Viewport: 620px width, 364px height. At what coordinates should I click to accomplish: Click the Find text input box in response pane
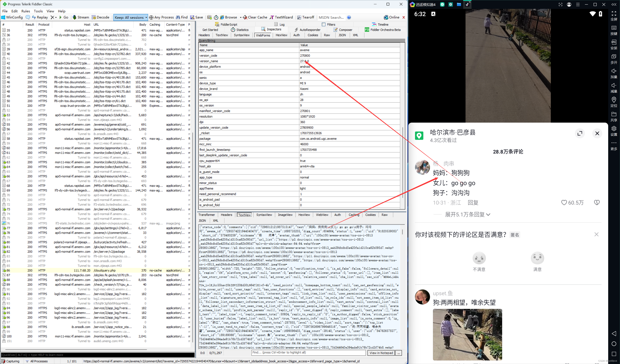(x=308, y=352)
